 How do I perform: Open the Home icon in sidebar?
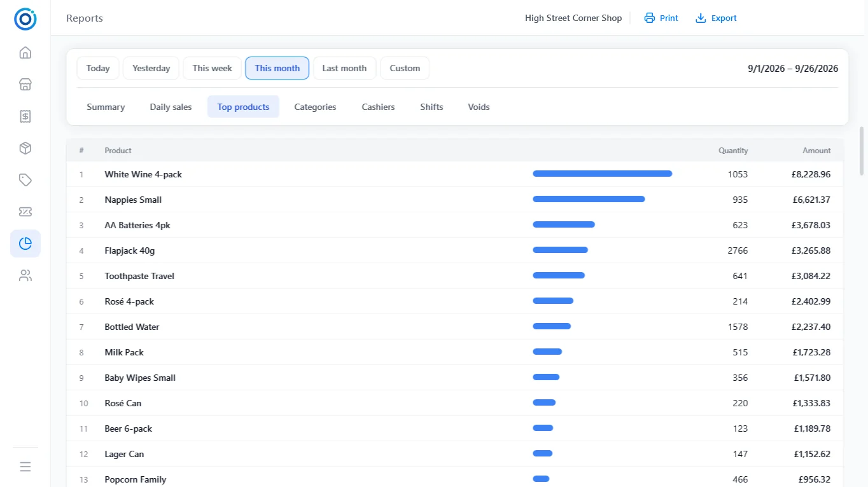click(25, 53)
